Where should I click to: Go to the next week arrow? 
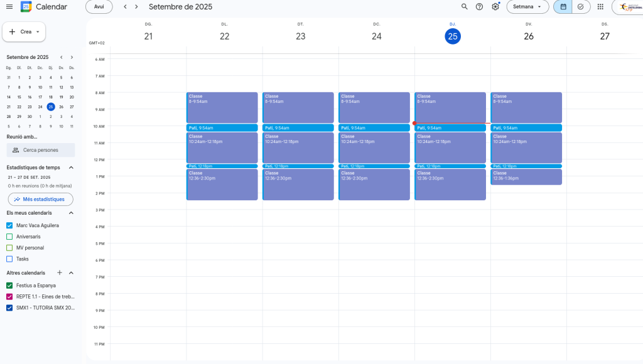tap(136, 7)
